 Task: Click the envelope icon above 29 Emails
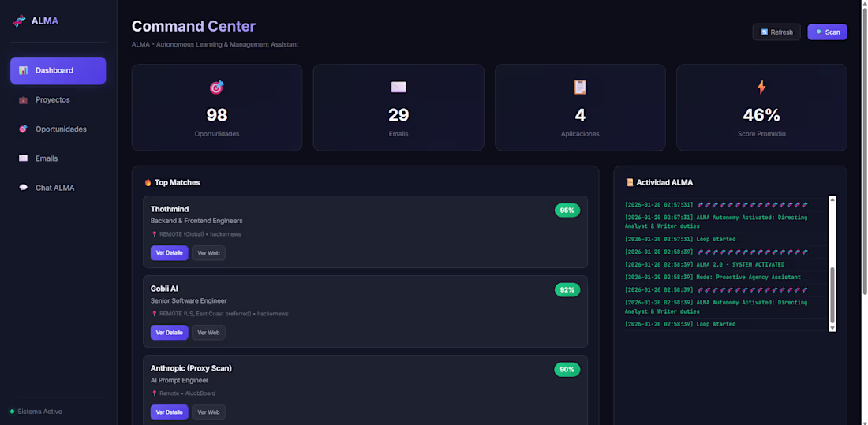398,87
